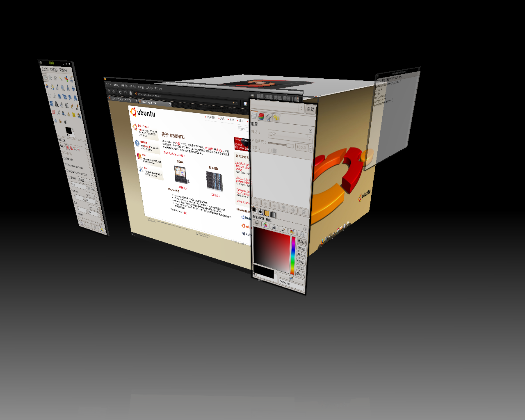Enable the Expand from center checkbox
525x420 pixels.
pos(68,171)
